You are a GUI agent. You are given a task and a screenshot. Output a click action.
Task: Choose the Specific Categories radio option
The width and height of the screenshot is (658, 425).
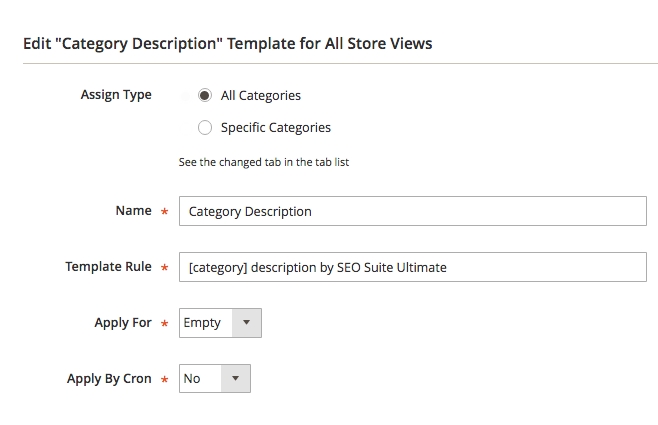tap(205, 127)
